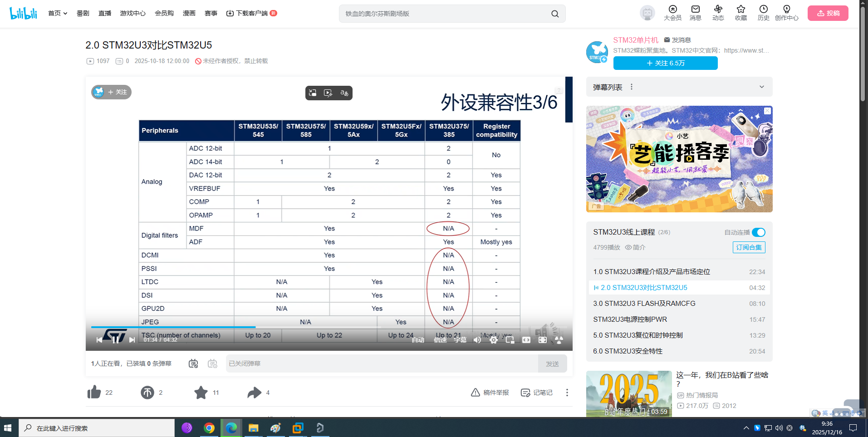868x437 pixels.
Task: Open the 记笔记 note-taking icon
Action: [526, 392]
